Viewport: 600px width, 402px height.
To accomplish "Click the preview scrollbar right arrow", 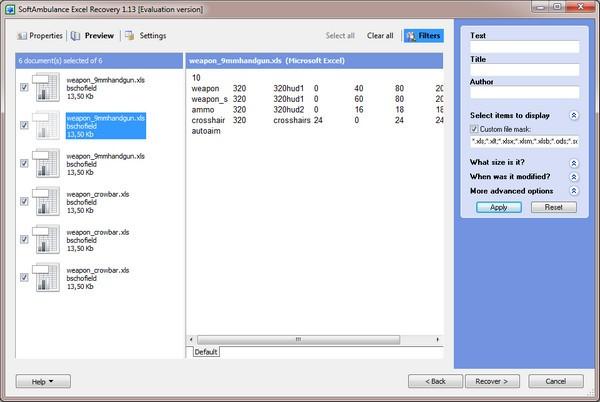I will pos(438,339).
